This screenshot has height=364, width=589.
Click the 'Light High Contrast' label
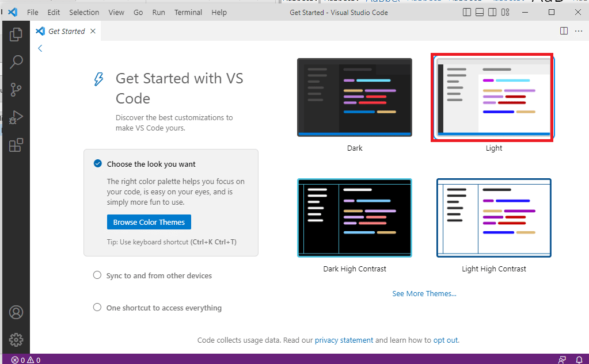(x=493, y=269)
